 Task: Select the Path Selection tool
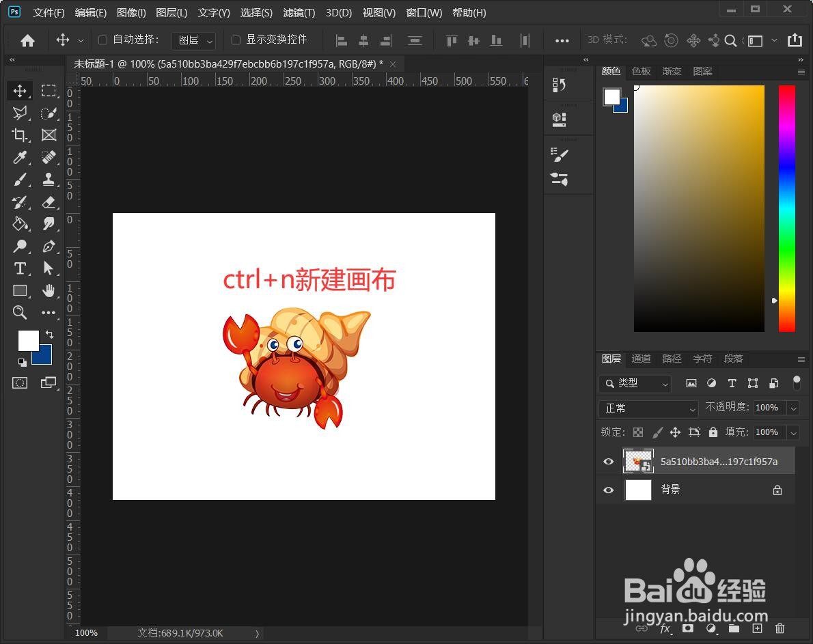click(49, 268)
